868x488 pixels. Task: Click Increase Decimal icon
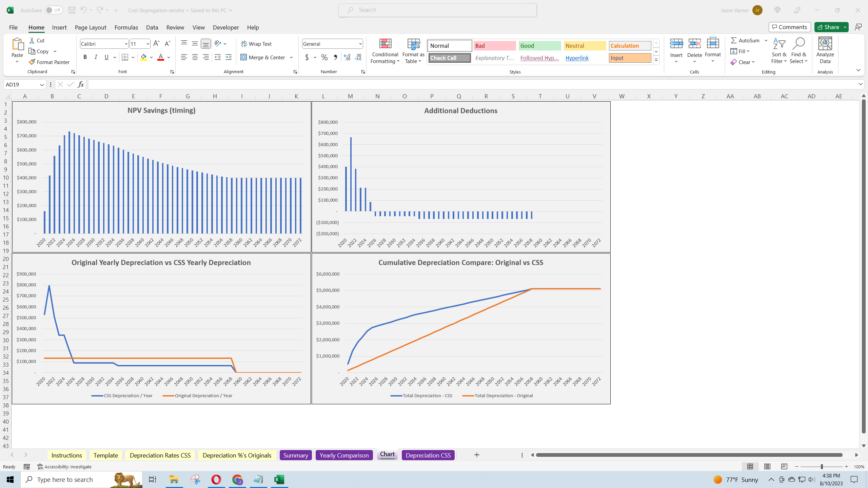pos(347,57)
